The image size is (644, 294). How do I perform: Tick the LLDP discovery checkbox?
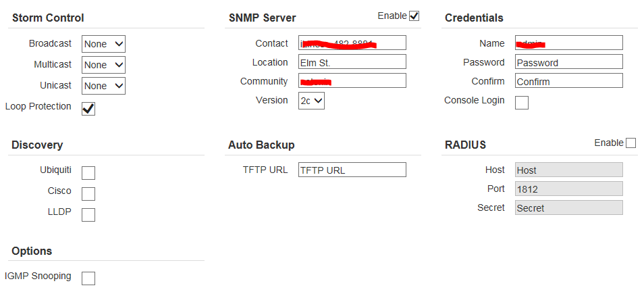[x=88, y=215]
